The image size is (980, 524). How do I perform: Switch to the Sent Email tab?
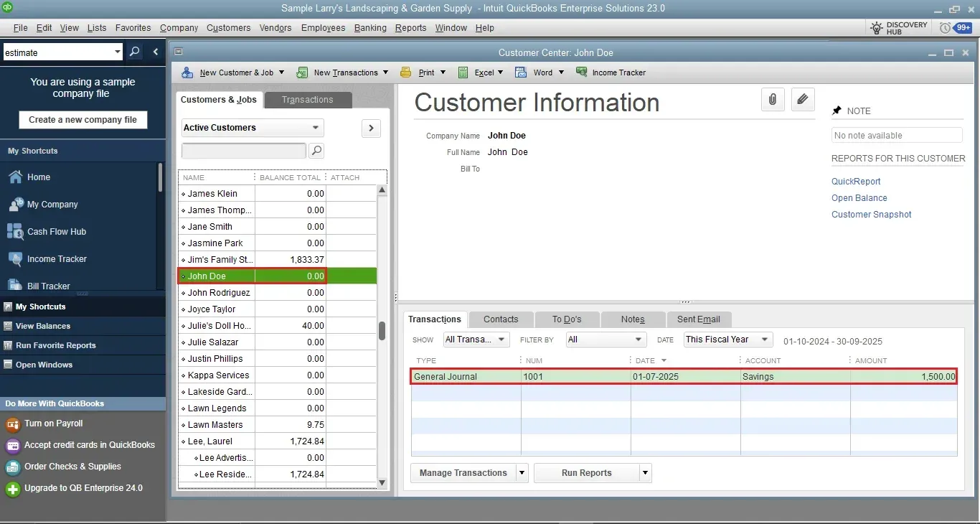[699, 319]
